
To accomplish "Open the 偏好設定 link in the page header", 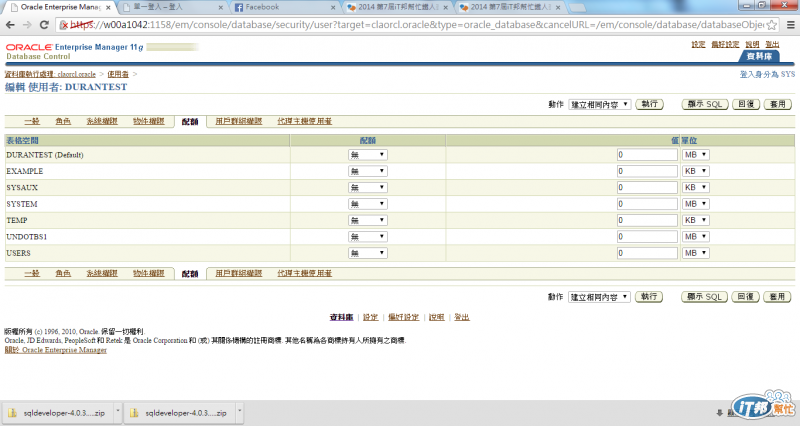I will coord(725,45).
